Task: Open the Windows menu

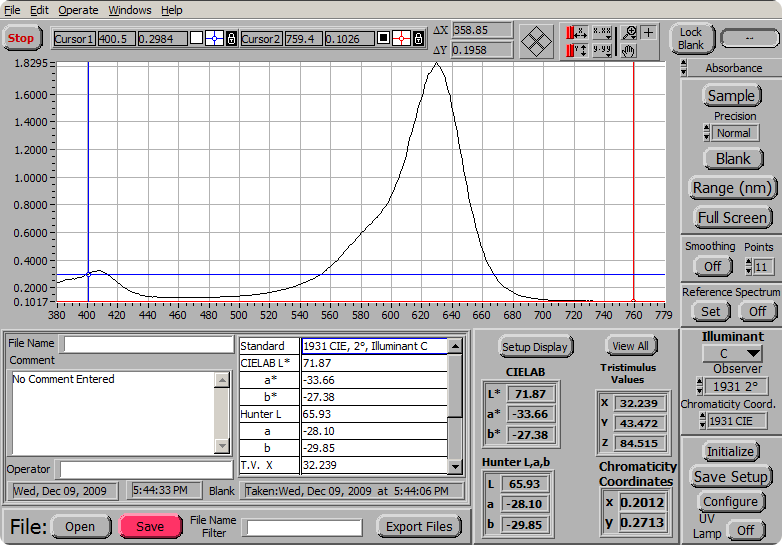Action: coord(130,10)
